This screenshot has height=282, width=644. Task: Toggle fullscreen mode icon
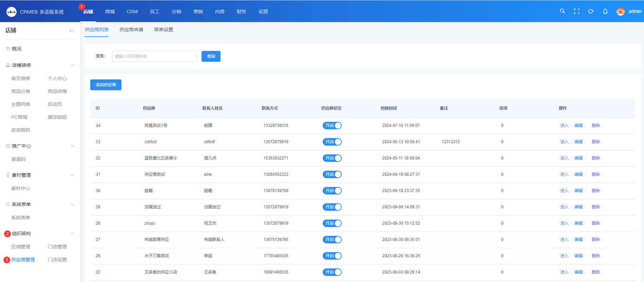(576, 11)
